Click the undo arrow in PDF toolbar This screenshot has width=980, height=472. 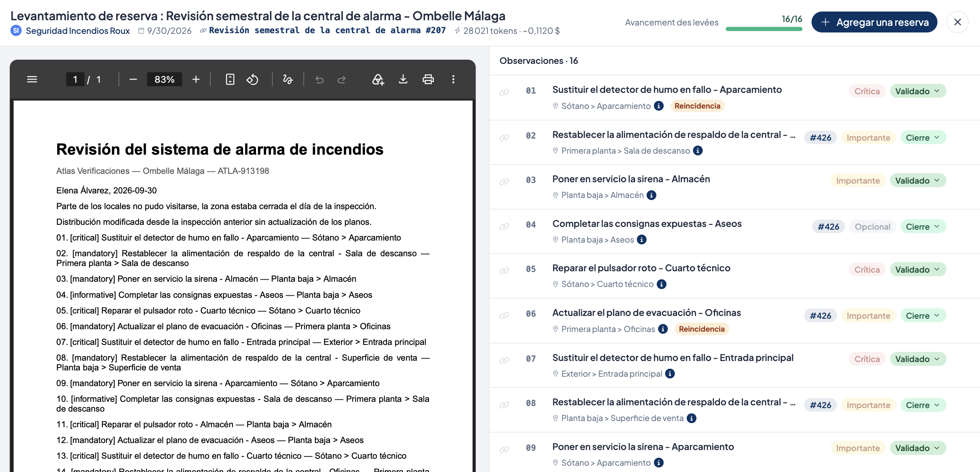tap(319, 79)
